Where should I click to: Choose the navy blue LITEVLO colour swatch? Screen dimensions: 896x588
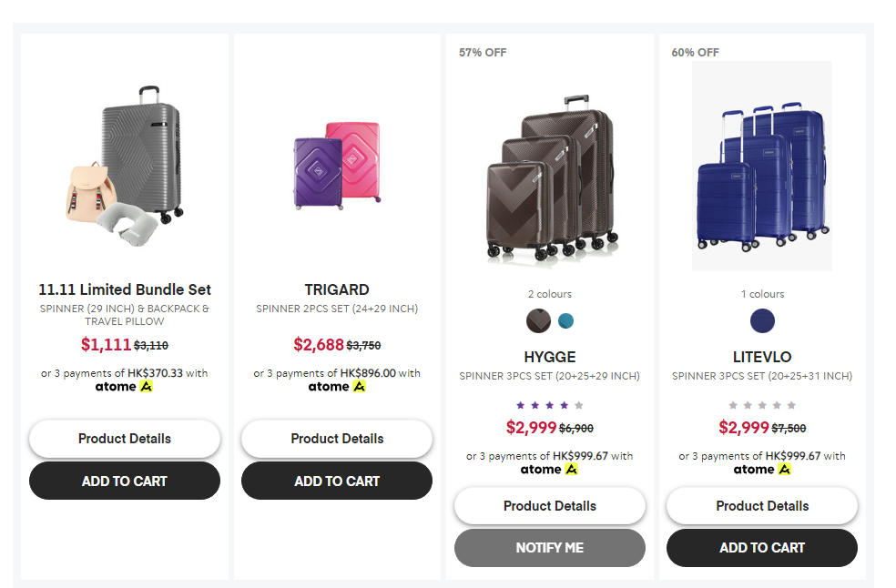[762, 320]
